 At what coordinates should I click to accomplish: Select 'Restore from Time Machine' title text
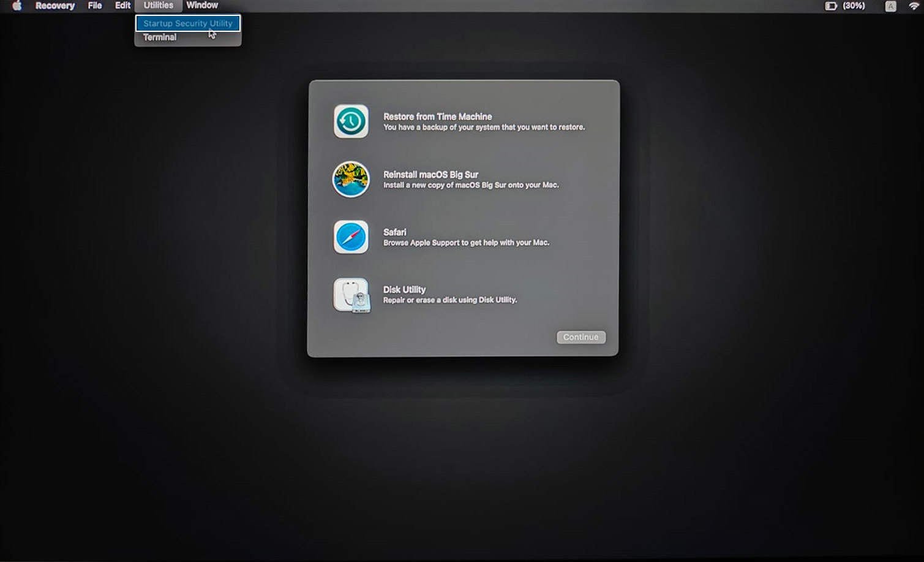438,116
